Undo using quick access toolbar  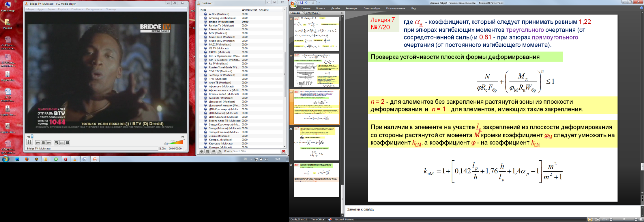click(x=306, y=3)
